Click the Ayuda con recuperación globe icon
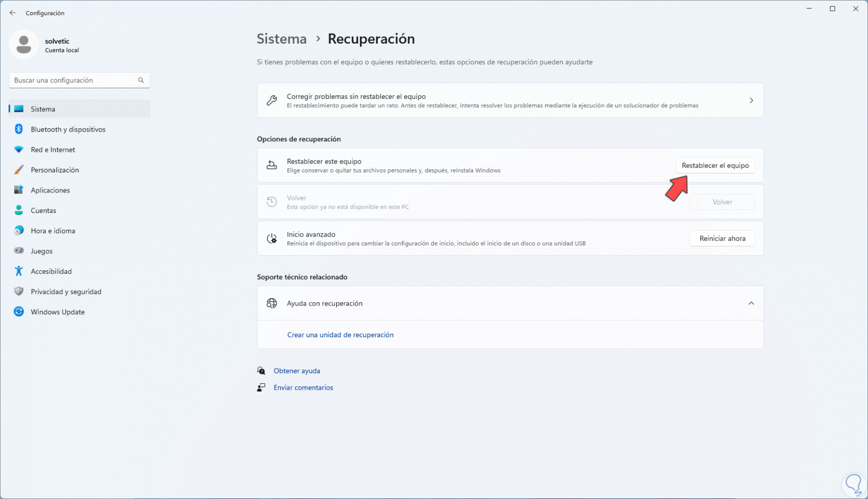Viewport: 868px width, 499px height. tap(272, 303)
